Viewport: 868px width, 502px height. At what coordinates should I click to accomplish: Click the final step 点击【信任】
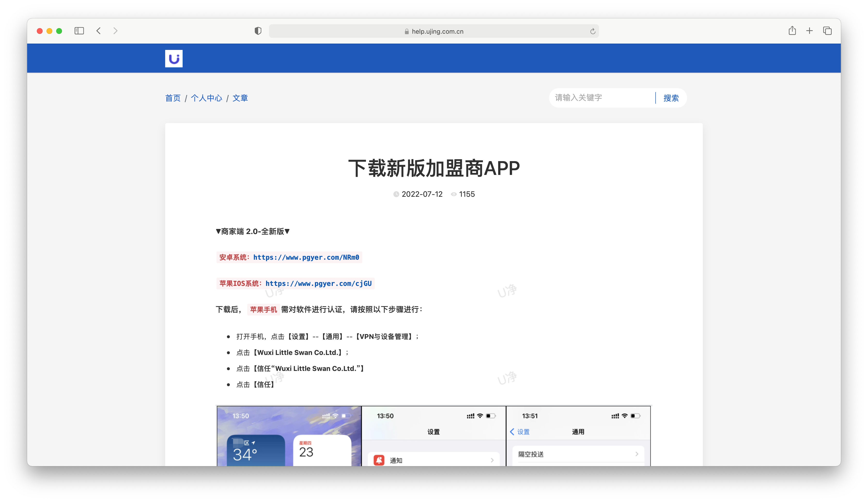[255, 384]
